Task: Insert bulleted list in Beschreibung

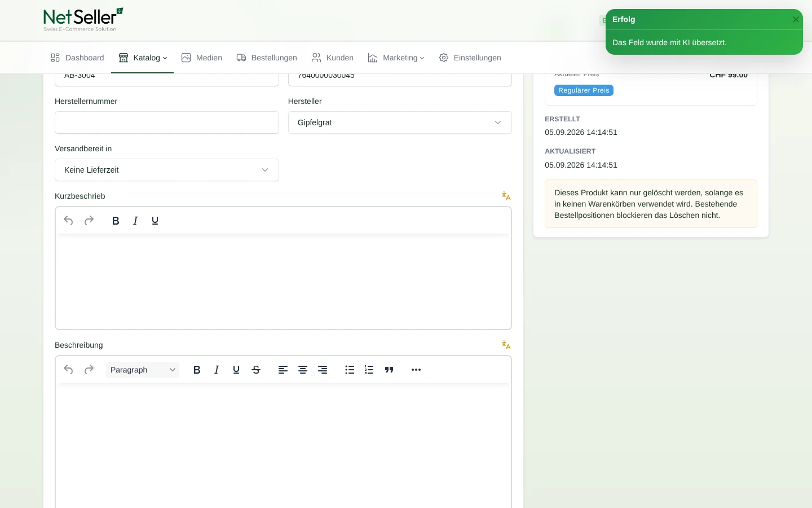Action: click(x=350, y=370)
